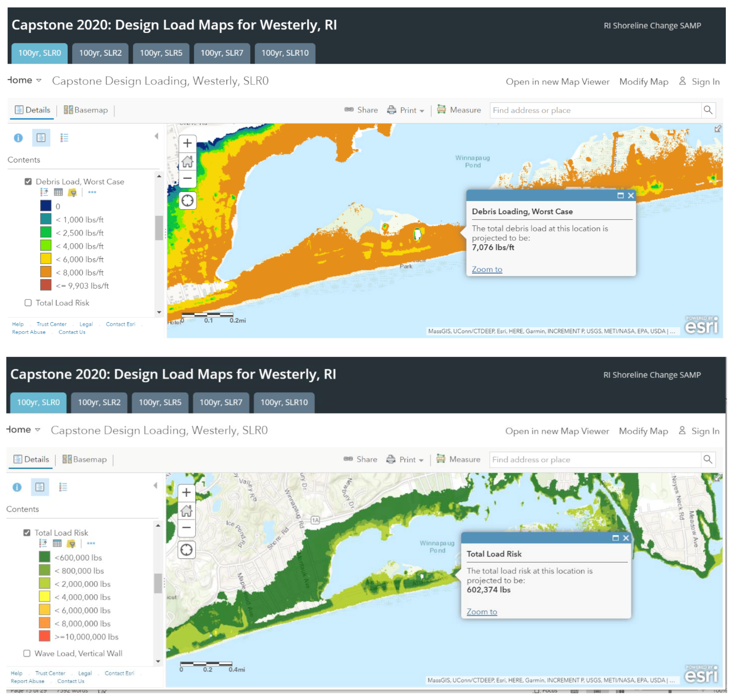
Task: Select 100yr, SLR10 tab in lower banner
Action: click(284, 402)
